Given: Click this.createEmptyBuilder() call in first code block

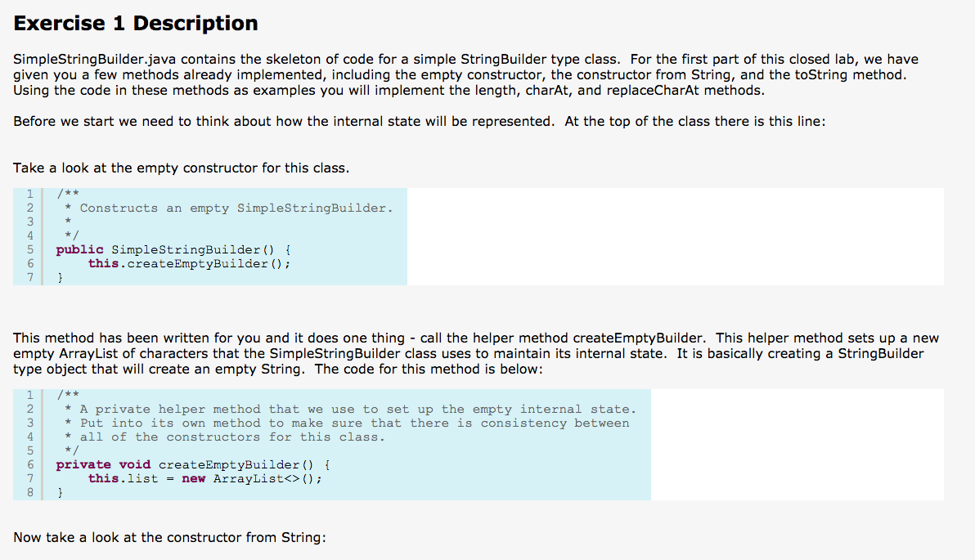Looking at the screenshot, I should click(189, 263).
